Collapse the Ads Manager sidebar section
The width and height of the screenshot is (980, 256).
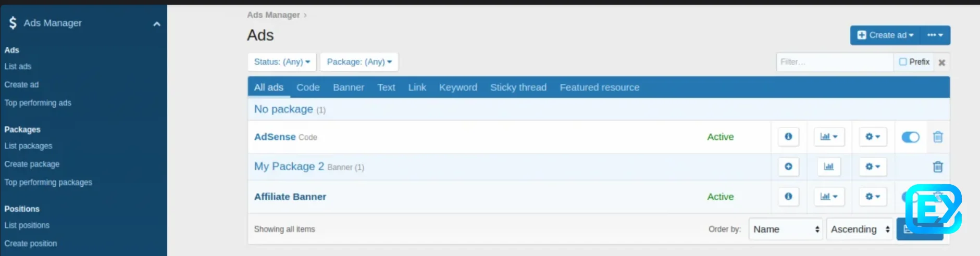click(x=156, y=23)
